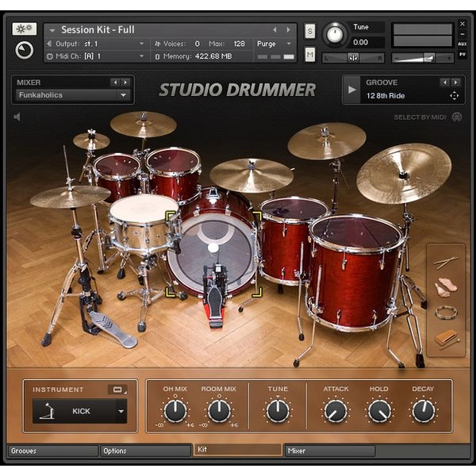Switch to the Mixer tab
Screen dimensions: 476x476
(x=330, y=451)
